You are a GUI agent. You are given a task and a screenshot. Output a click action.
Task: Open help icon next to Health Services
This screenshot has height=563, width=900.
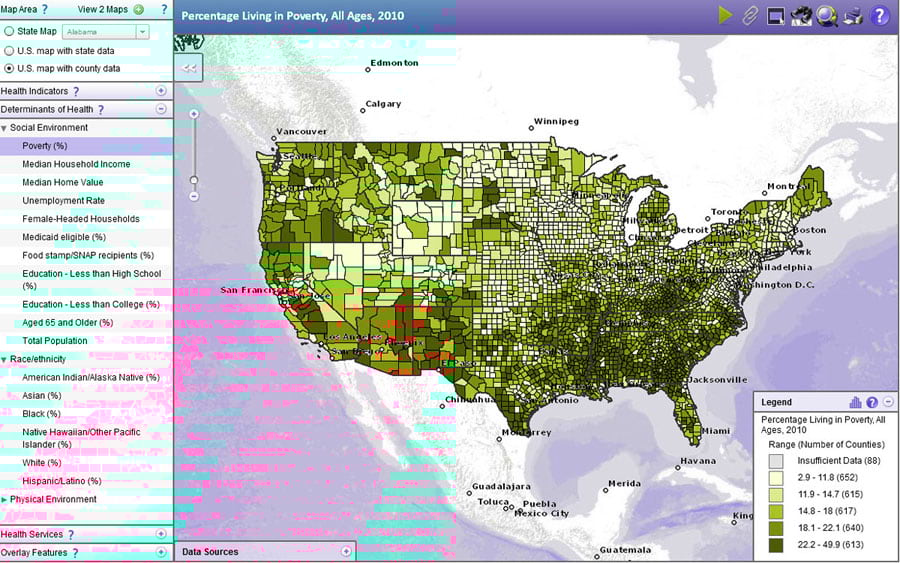71,534
